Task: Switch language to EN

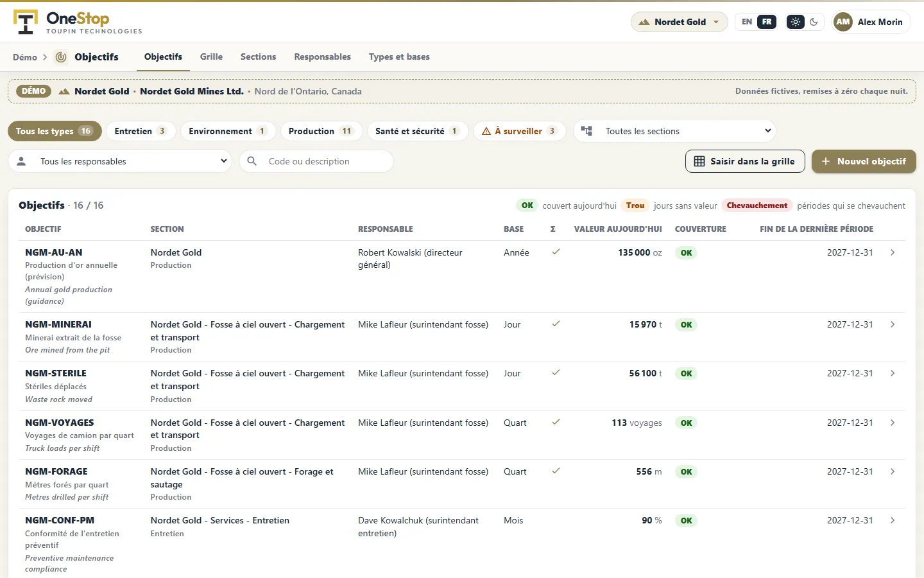Action: (747, 22)
